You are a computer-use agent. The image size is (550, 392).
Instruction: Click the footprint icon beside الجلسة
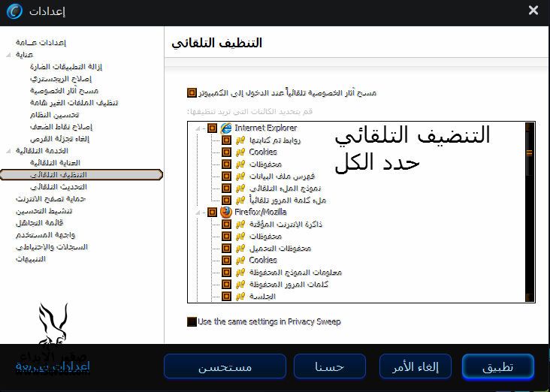click(240, 296)
